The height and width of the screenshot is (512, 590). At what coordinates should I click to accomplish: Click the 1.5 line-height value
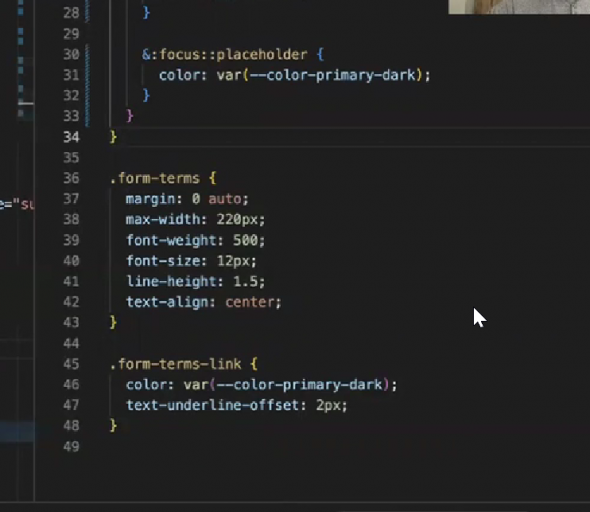(245, 281)
